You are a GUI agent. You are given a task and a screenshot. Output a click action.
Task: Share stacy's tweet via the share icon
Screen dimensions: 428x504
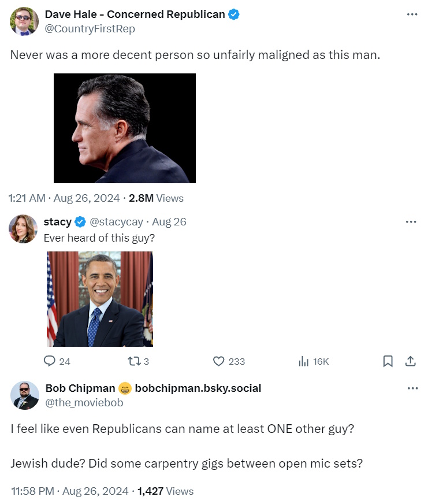(411, 361)
